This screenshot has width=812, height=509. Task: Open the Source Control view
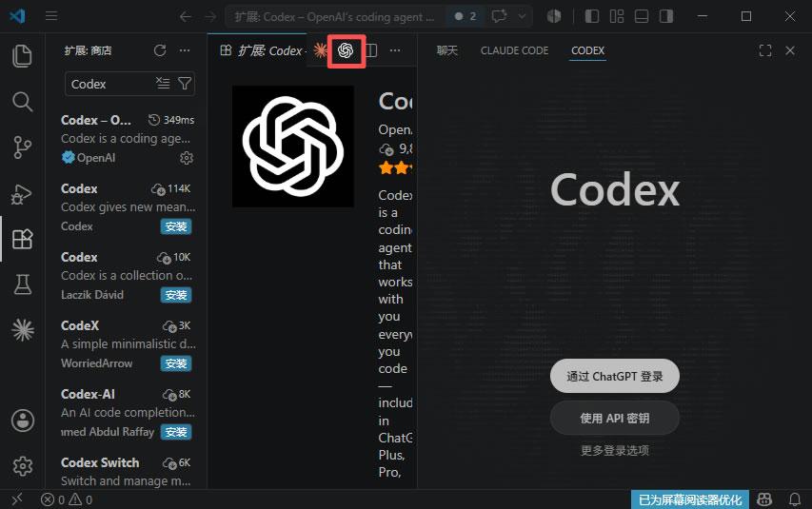[22, 147]
